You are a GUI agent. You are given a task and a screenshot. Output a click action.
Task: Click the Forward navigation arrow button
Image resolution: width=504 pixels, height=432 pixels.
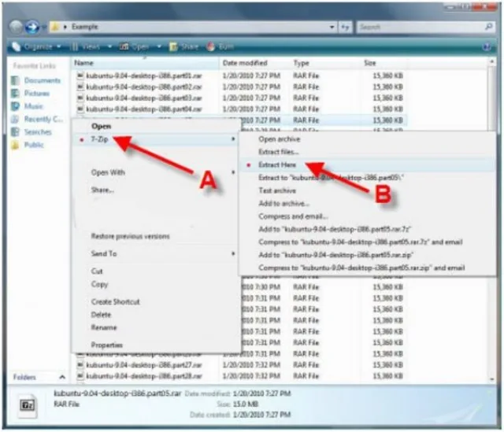[x=32, y=27]
